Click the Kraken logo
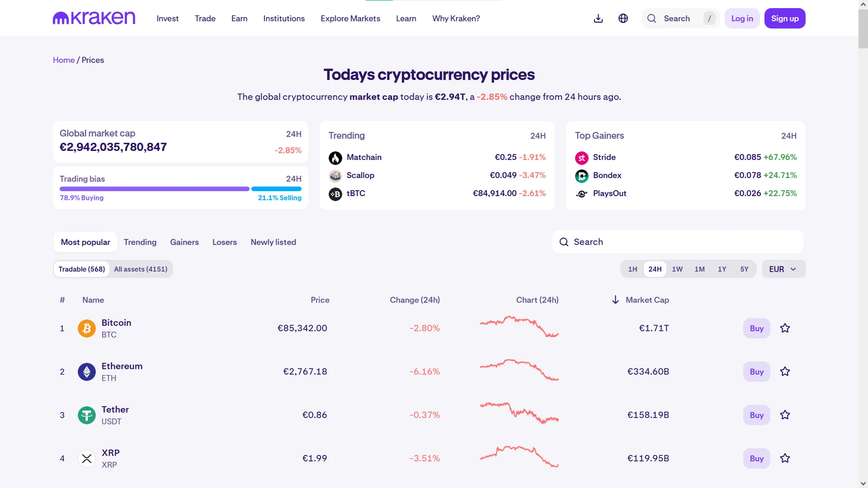 click(x=94, y=18)
